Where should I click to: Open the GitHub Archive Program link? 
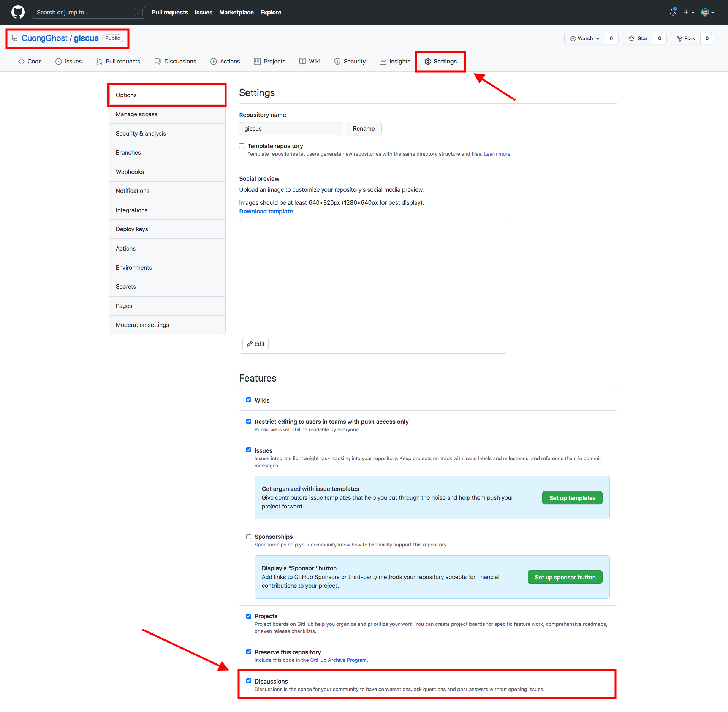click(x=338, y=660)
